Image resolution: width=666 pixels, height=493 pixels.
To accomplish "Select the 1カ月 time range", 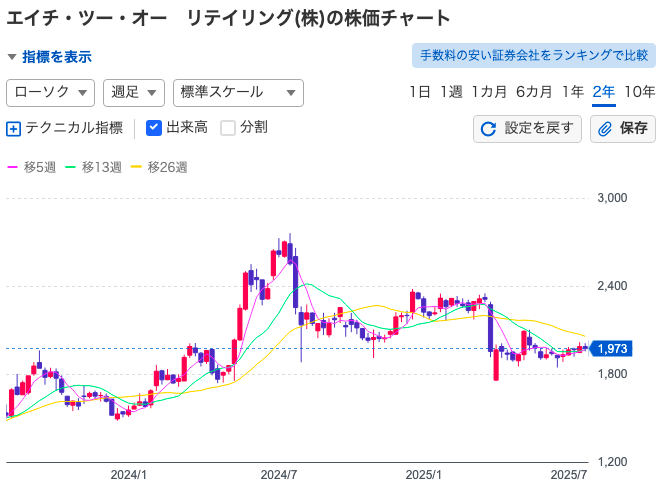I will 489,92.
